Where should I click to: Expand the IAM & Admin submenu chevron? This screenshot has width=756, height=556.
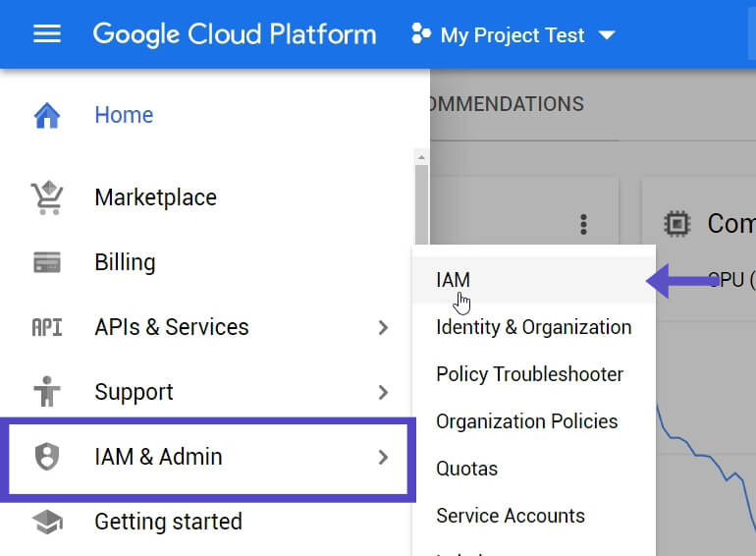[383, 457]
